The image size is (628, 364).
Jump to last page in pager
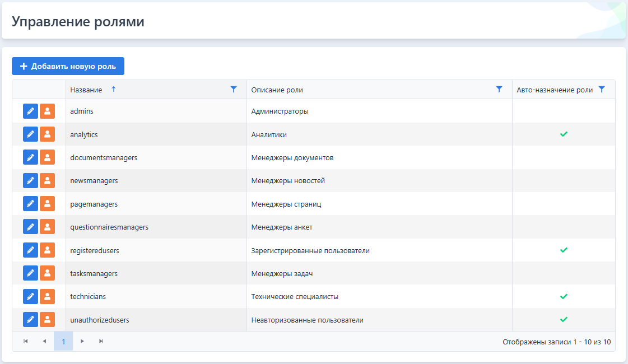tap(101, 341)
